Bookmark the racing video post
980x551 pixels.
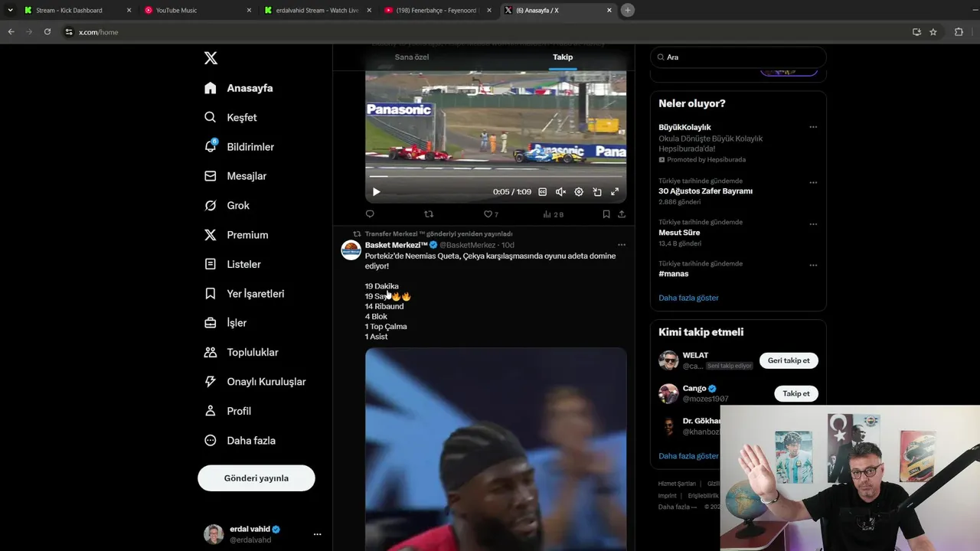(x=606, y=214)
